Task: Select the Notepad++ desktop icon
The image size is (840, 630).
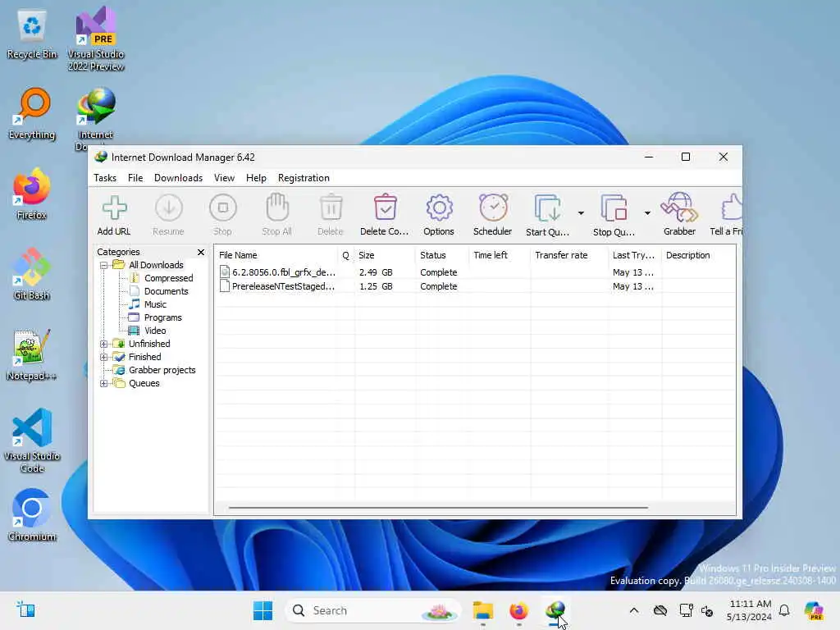Action: pyautogui.click(x=32, y=354)
